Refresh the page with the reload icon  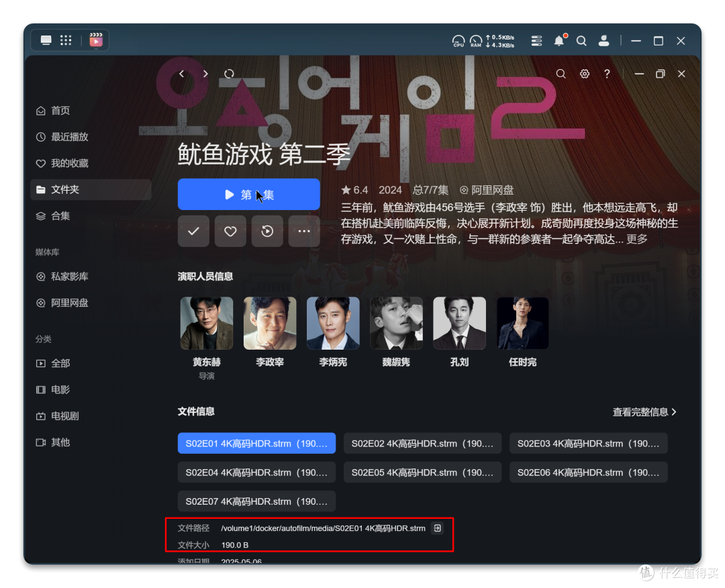click(230, 74)
